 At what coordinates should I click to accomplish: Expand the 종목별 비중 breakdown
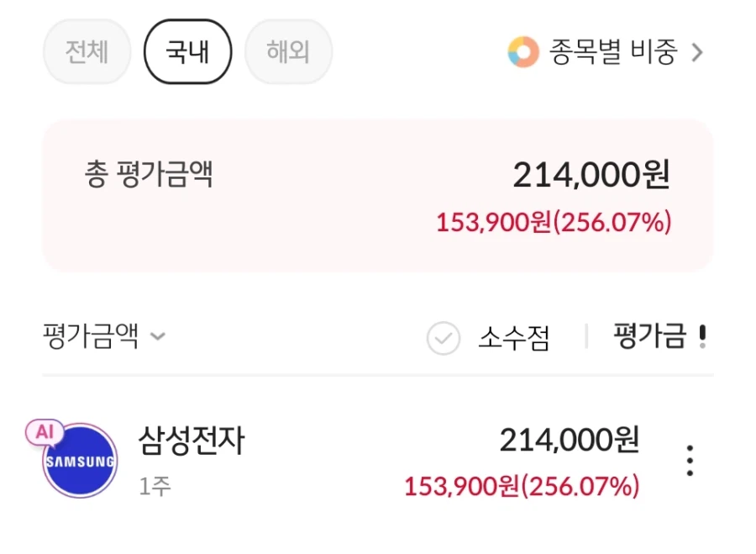[x=609, y=52]
